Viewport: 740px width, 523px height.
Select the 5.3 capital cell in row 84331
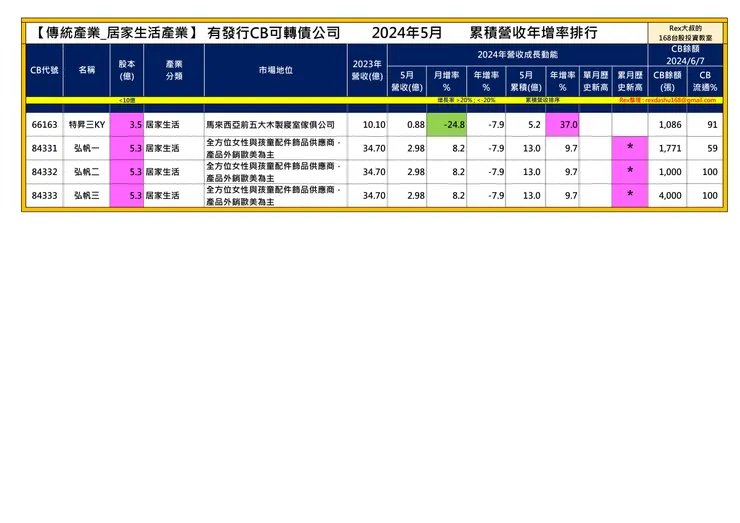coord(126,148)
